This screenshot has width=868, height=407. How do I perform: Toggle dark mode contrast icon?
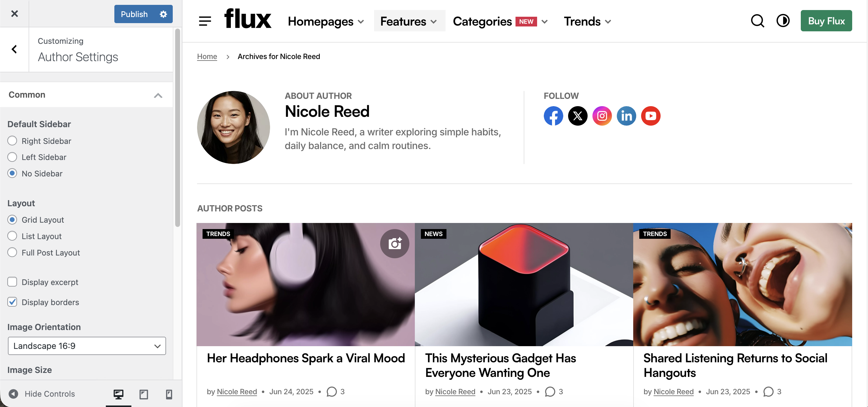click(x=783, y=21)
